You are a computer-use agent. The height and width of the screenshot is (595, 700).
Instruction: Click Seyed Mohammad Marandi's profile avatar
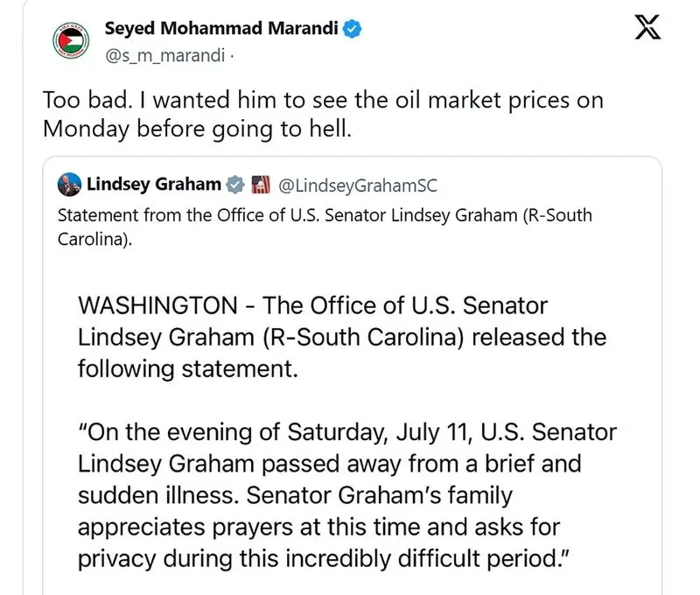(71, 41)
